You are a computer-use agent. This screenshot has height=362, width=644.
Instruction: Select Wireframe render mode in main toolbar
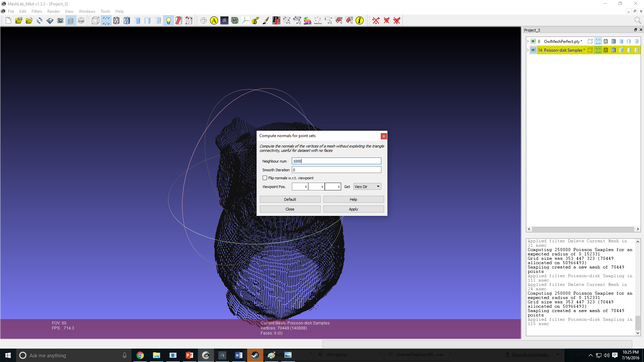coord(116,21)
